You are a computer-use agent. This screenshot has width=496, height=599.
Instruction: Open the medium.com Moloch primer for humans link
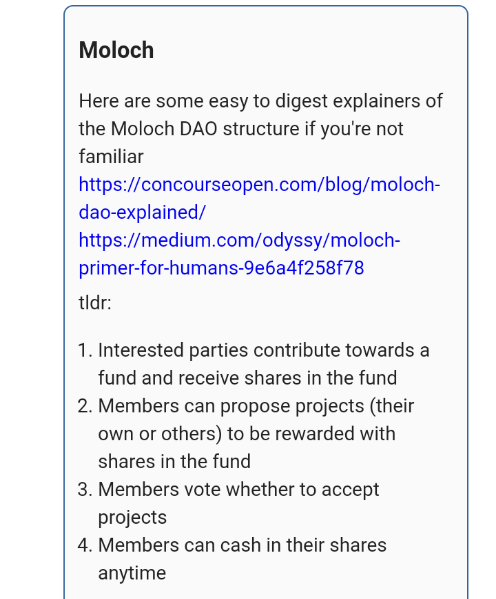pyautogui.click(x=239, y=254)
